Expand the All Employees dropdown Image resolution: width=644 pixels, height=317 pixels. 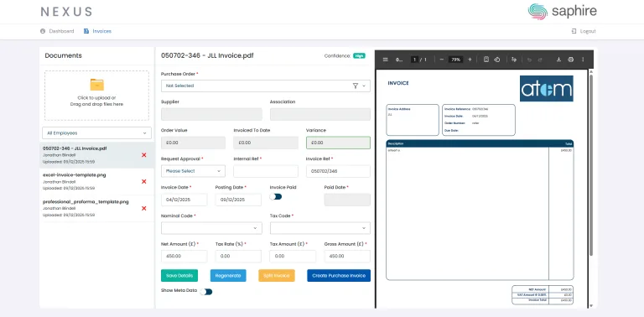tap(97, 133)
